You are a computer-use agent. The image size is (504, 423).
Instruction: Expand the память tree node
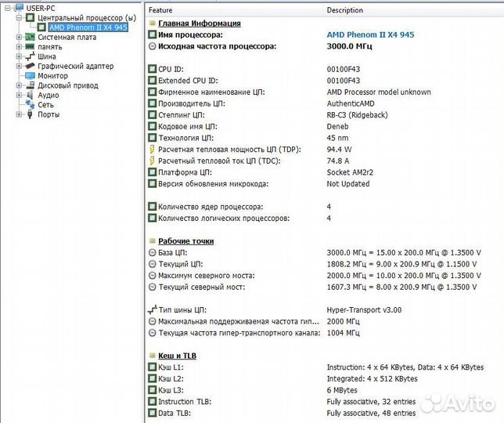(x=19, y=47)
